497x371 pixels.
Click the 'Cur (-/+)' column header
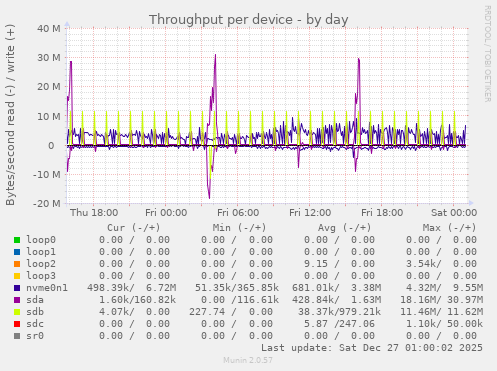click(x=134, y=228)
